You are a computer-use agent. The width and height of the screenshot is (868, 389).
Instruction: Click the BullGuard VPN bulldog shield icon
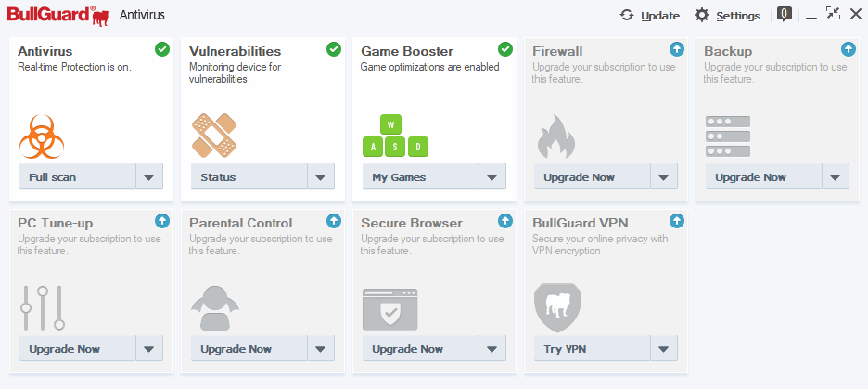(x=557, y=307)
